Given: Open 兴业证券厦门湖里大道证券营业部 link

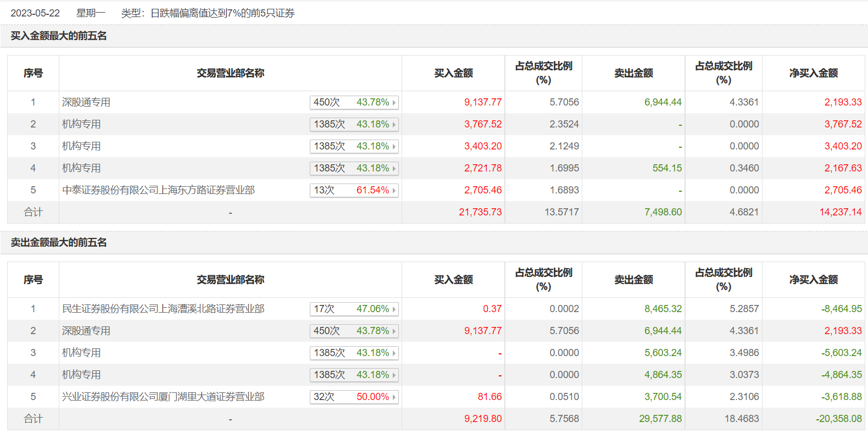Looking at the screenshot, I should [163, 397].
